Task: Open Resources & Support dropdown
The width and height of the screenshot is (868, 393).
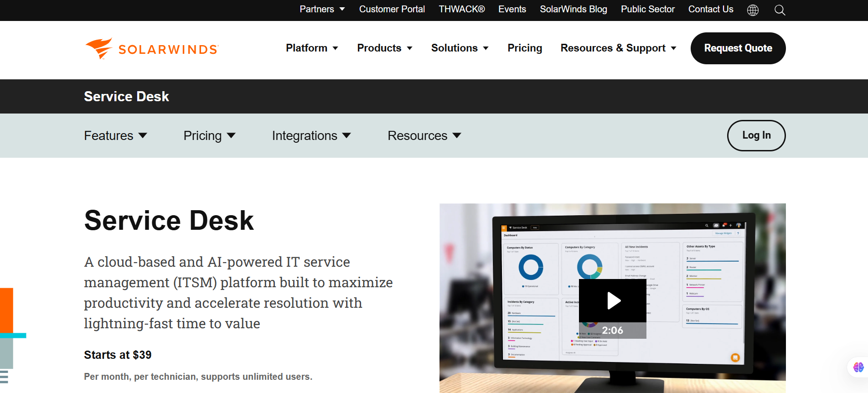Action: [618, 48]
